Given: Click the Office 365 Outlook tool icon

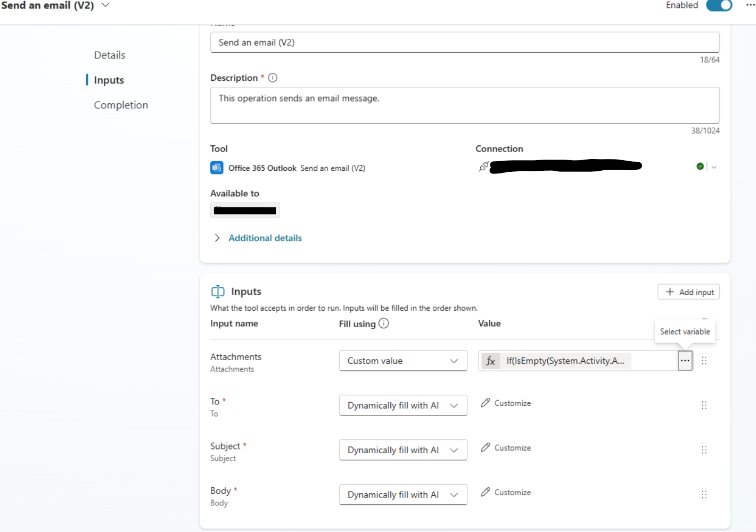Looking at the screenshot, I should (217, 168).
